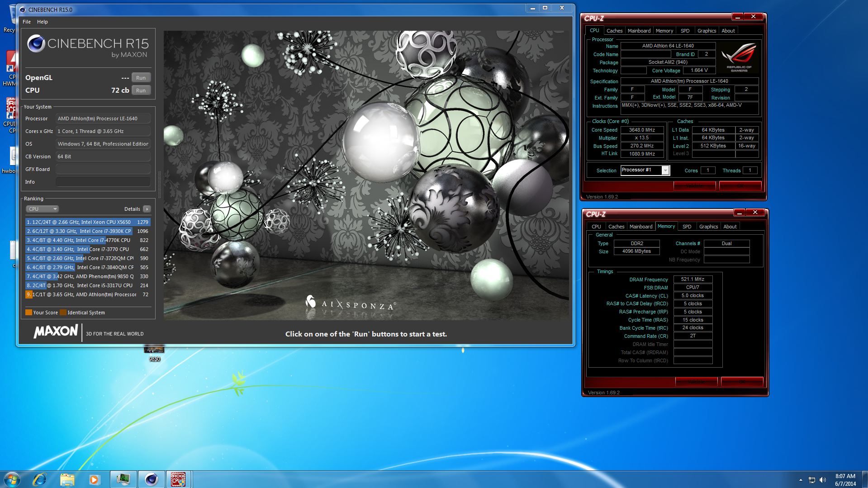Switch to About tab in top CPU-Z window
Viewport: 868px width, 488px height.
(728, 31)
